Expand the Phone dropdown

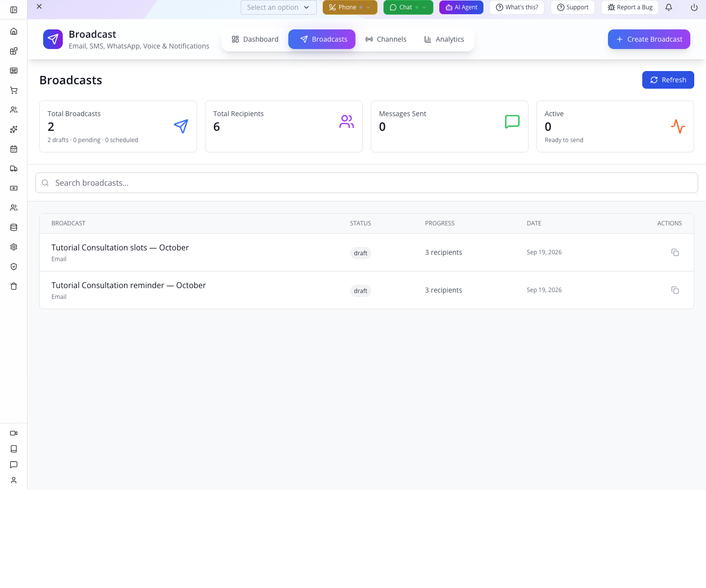tap(350, 7)
